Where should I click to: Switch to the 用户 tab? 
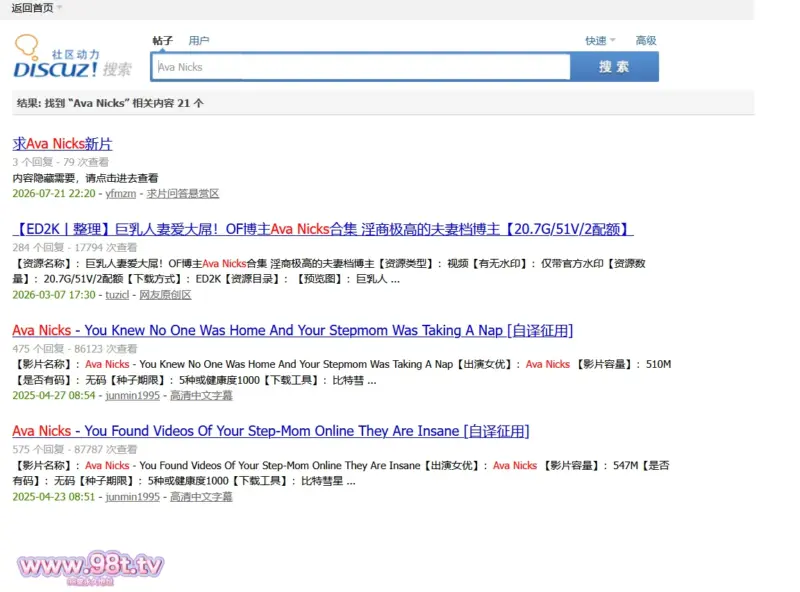tap(198, 40)
